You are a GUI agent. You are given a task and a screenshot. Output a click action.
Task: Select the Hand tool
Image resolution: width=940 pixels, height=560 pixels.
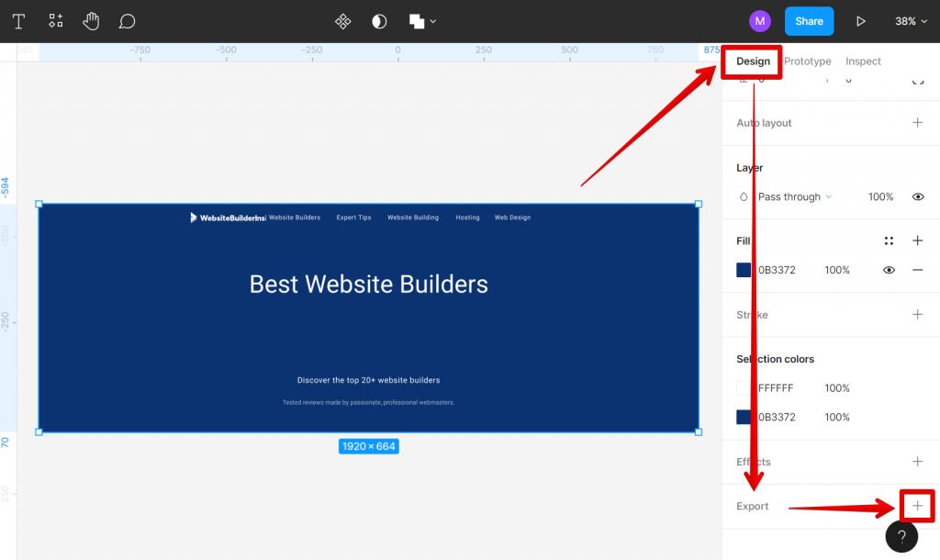[x=91, y=21]
